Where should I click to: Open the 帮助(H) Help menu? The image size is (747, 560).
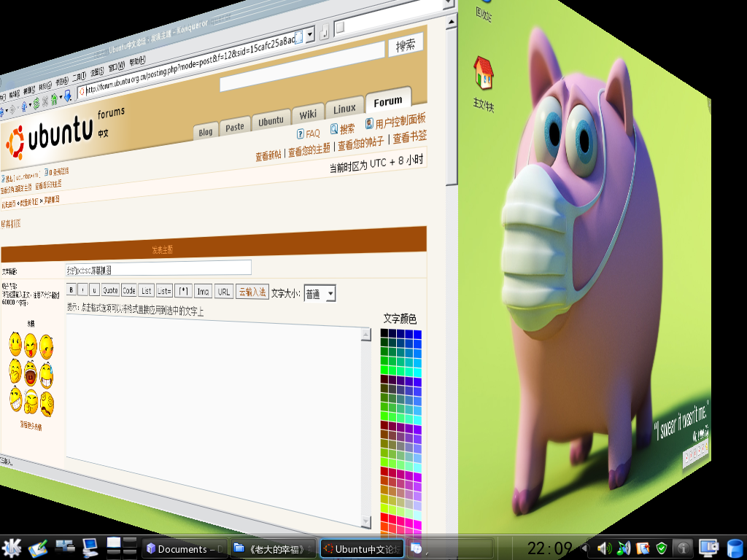coord(137,61)
